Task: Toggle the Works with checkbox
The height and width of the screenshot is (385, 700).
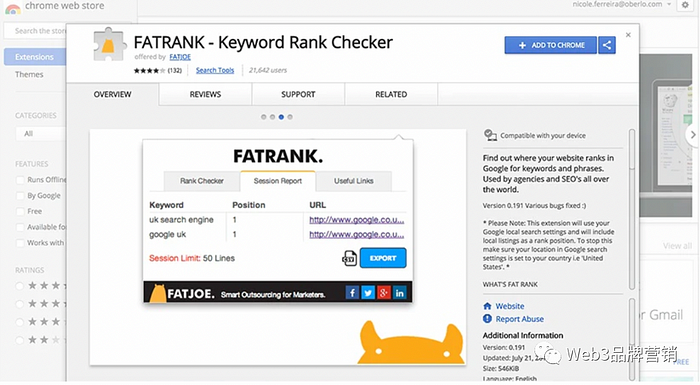Action: point(20,243)
